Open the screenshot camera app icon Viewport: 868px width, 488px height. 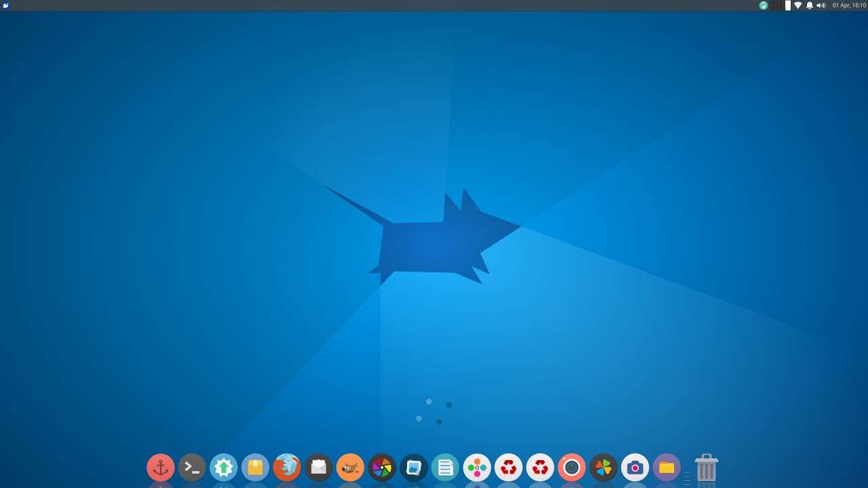click(x=635, y=468)
